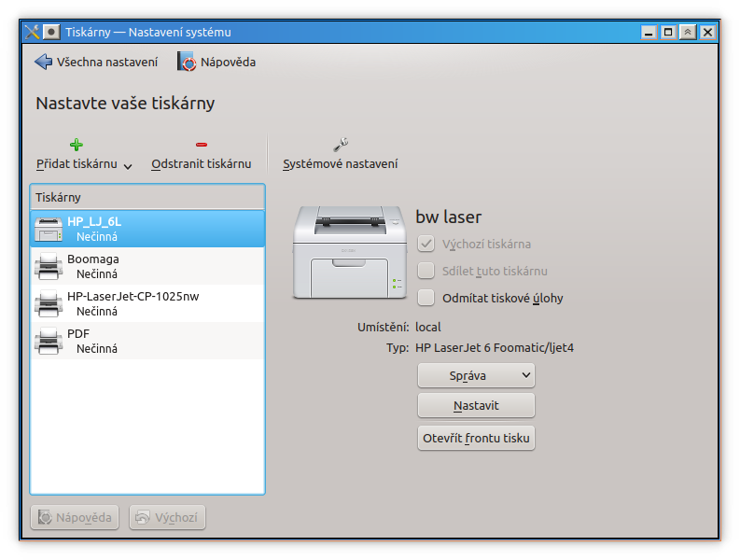Expand the Správa dropdown
This screenshot has height=560, width=740.
476,375
